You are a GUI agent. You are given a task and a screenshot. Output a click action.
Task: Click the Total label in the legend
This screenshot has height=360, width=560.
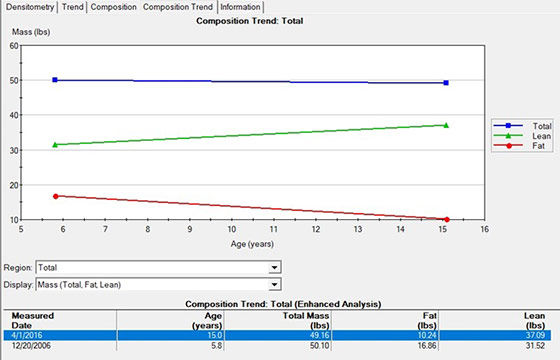coord(542,126)
